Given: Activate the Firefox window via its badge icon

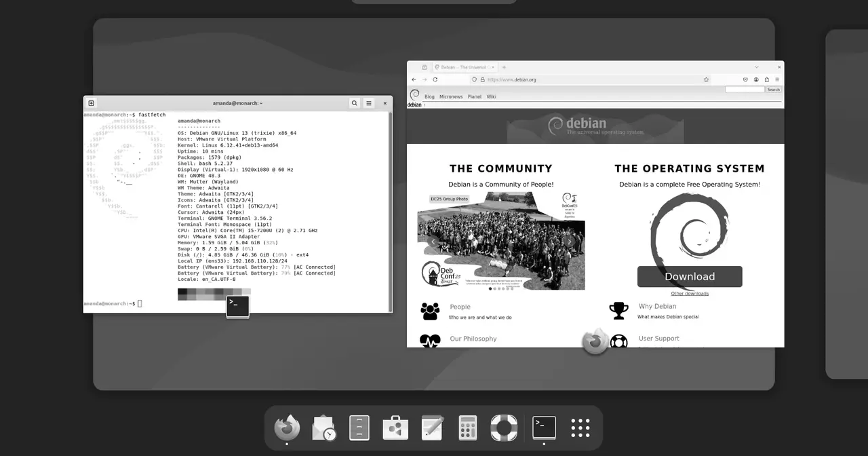Looking at the screenshot, I should tap(595, 341).
